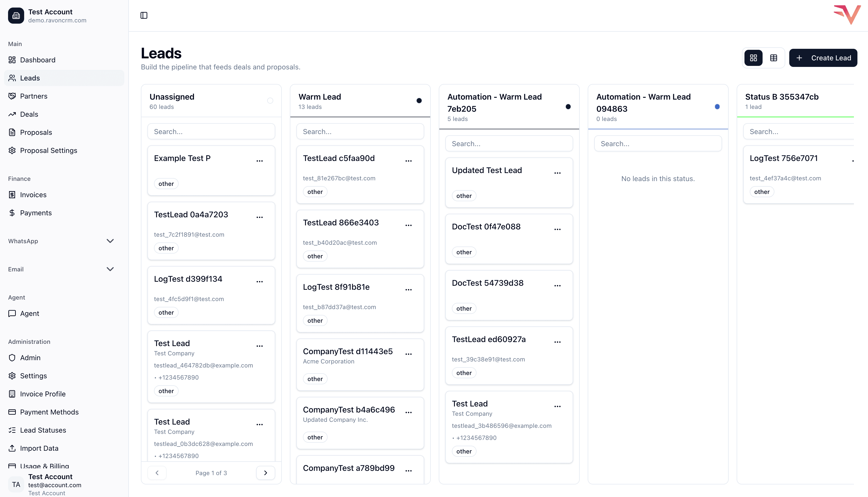
Task: Open the options menu on Example Test P card
Action: coord(259,160)
